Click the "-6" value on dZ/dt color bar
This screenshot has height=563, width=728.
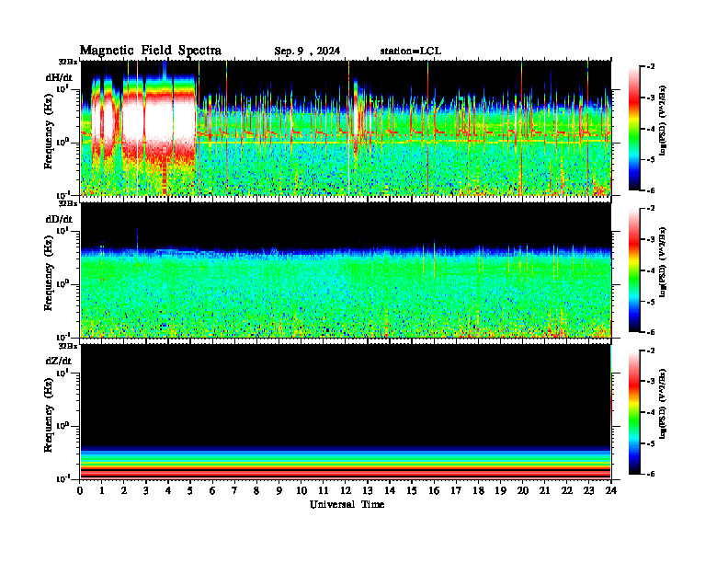click(x=650, y=474)
